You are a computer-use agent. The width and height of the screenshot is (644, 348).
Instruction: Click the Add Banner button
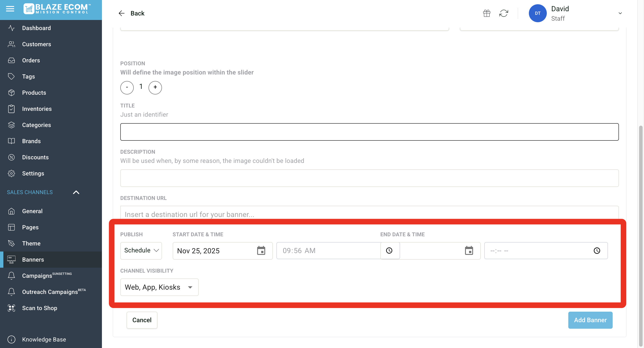[x=590, y=320]
